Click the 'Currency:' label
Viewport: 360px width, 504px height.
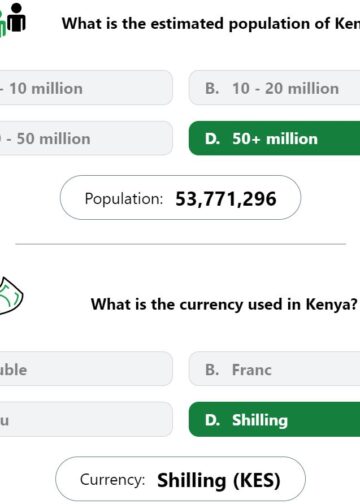tap(113, 480)
